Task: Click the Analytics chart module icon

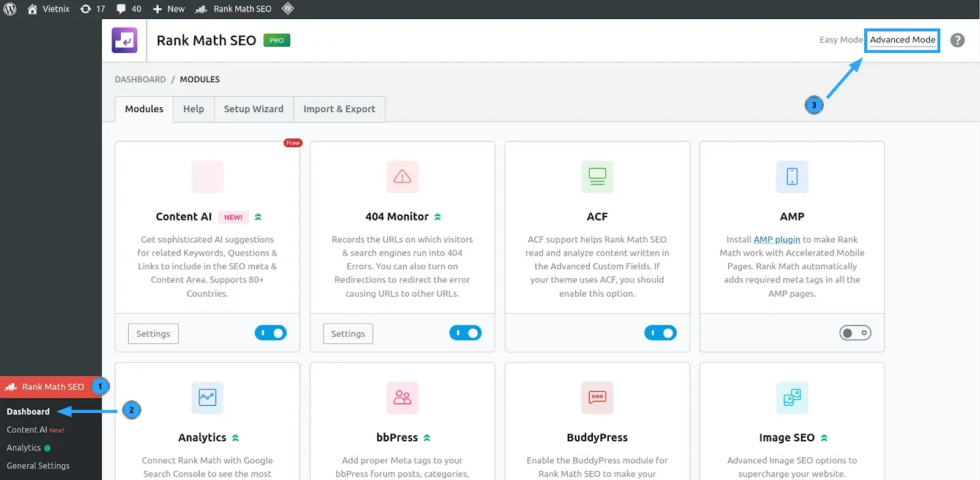Action: point(208,397)
